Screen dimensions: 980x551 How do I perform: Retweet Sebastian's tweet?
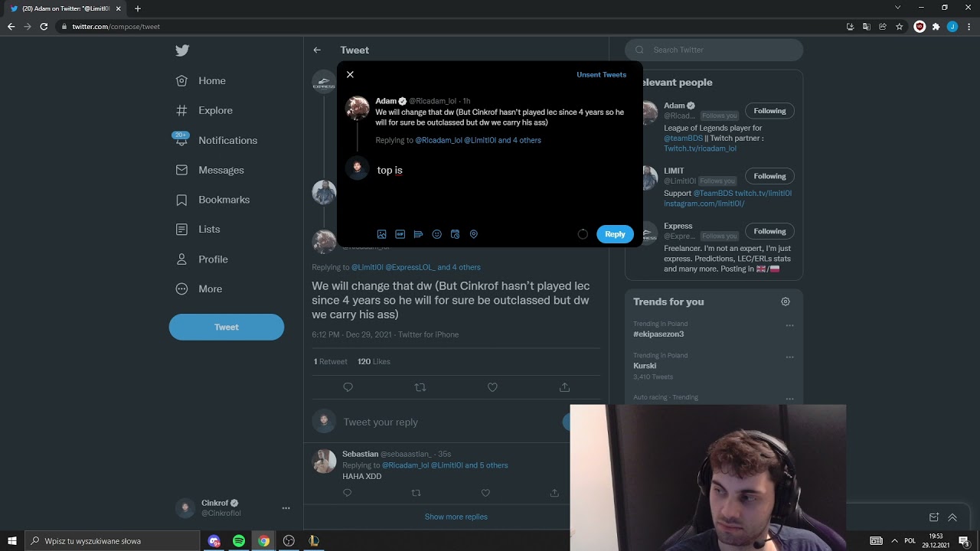(416, 493)
